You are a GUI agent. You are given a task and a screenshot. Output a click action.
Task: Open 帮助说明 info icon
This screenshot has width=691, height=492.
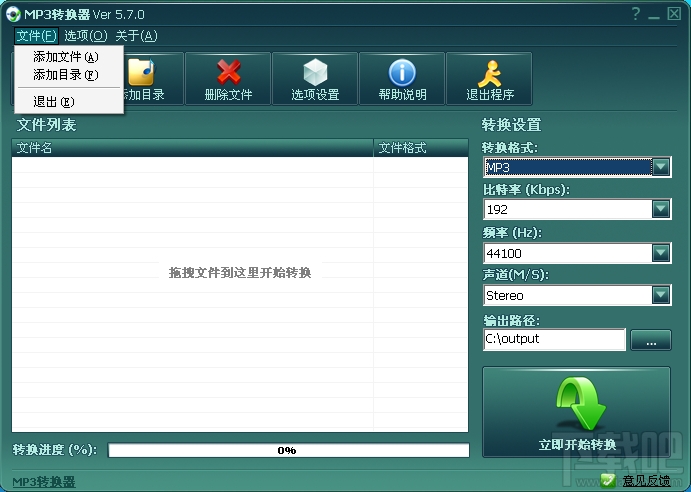pos(402,73)
